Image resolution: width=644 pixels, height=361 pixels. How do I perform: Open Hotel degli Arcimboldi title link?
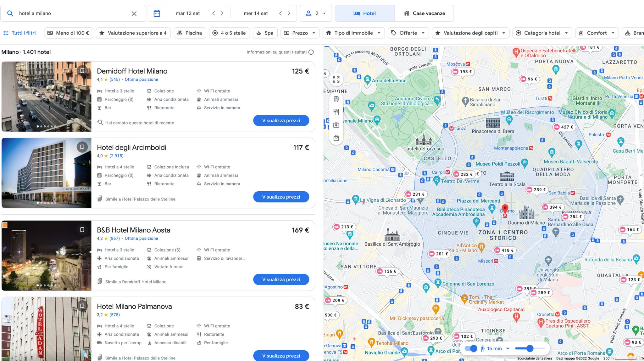pyautogui.click(x=131, y=148)
